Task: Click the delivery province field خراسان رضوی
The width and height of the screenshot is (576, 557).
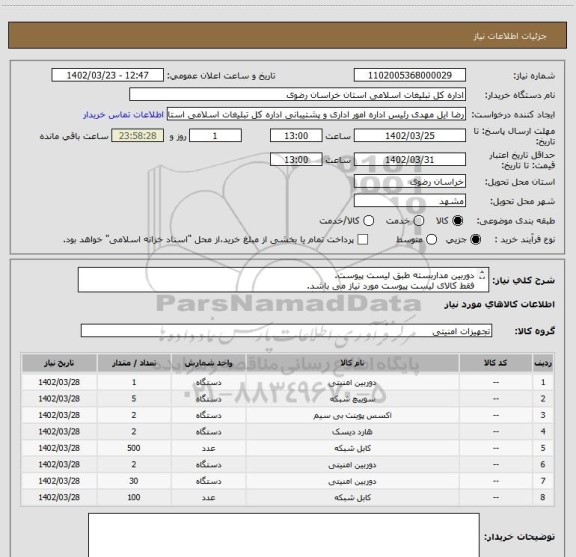Action: (410, 182)
